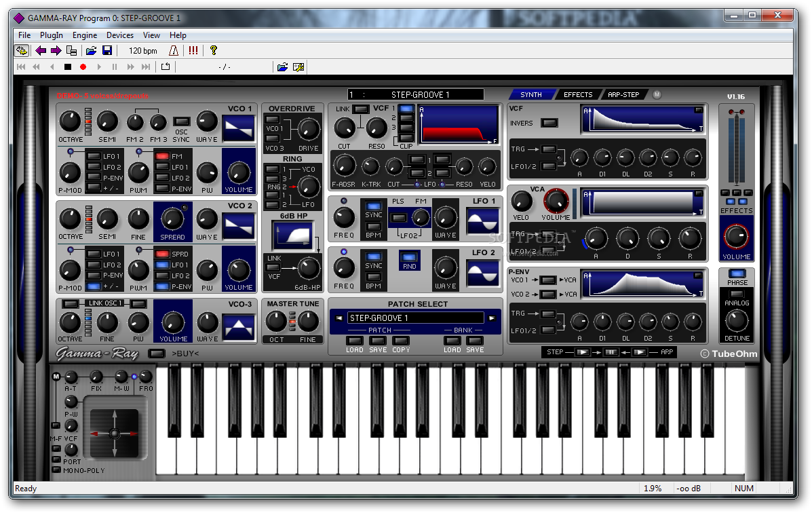Screen dimensions: 812x513
Task: Click the loop icon in transport bar
Action: pos(166,66)
